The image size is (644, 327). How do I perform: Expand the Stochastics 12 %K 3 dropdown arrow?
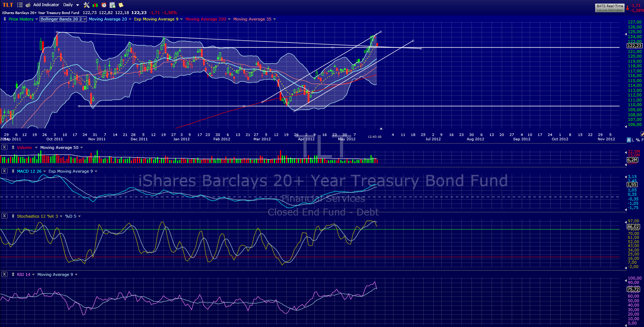pos(61,217)
